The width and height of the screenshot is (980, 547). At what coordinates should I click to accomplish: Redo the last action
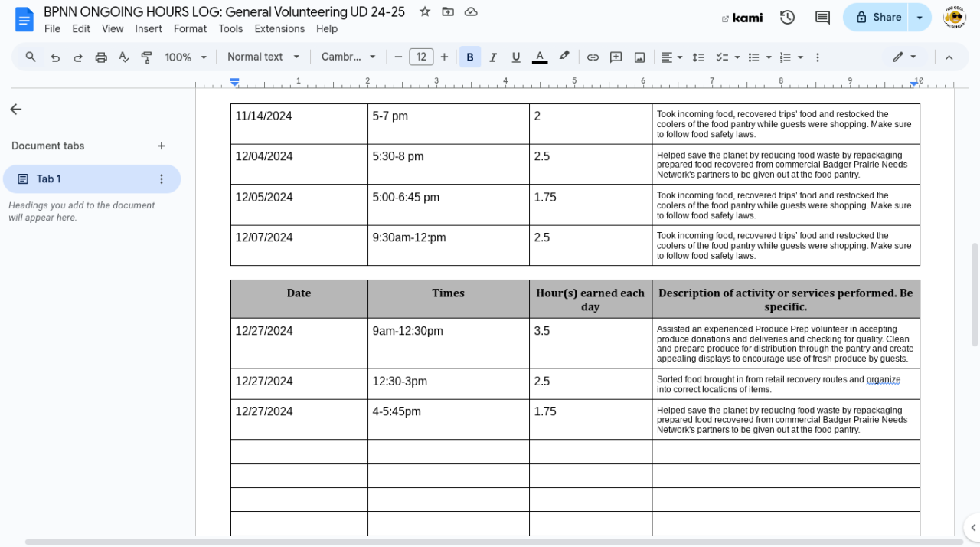click(x=77, y=57)
